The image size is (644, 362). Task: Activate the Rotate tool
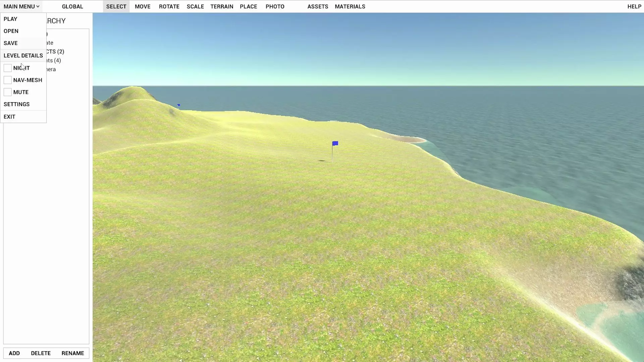[169, 6]
